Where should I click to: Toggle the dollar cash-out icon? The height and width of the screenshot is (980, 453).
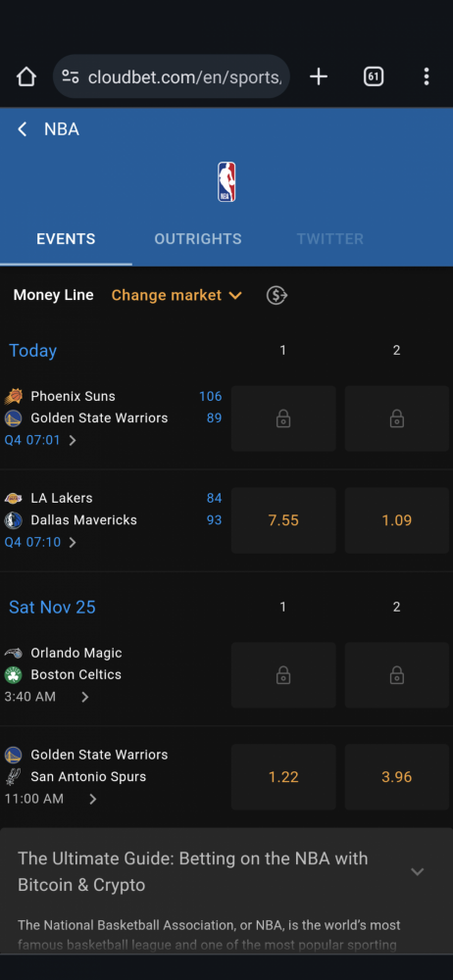coord(277,295)
